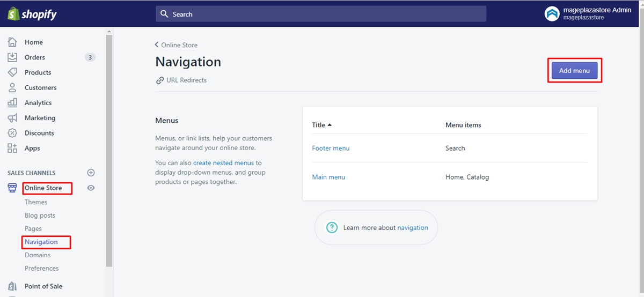Click the Title column header
This screenshot has height=297, width=644.
pos(318,125)
